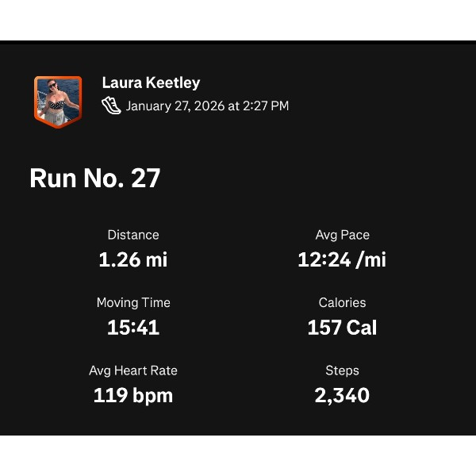This screenshot has height=476, width=476.
Task: Select the 15:41 moving time value
Action: [133, 327]
